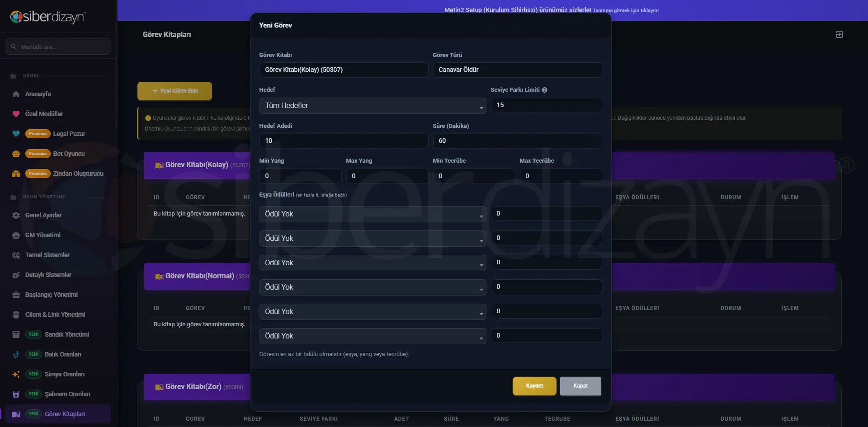Click the Legal Pazar diamond icon
Image resolution: width=868 pixels, height=427 pixels.
point(16,134)
